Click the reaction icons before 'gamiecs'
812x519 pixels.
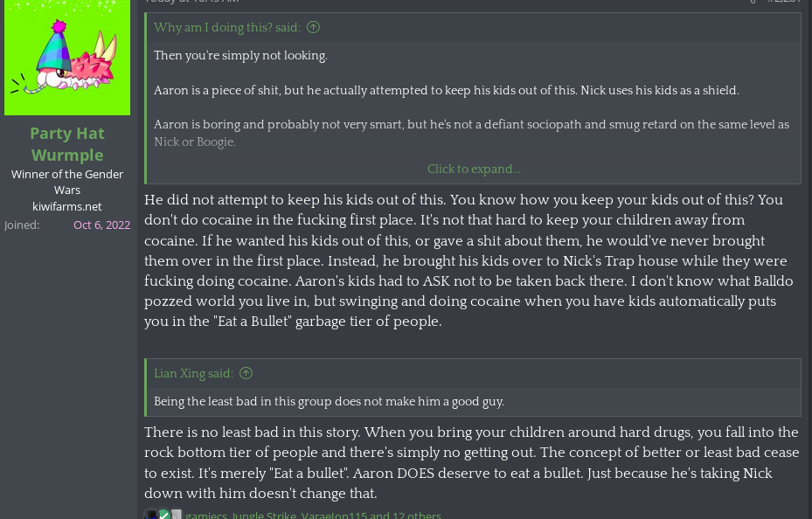coord(163,515)
